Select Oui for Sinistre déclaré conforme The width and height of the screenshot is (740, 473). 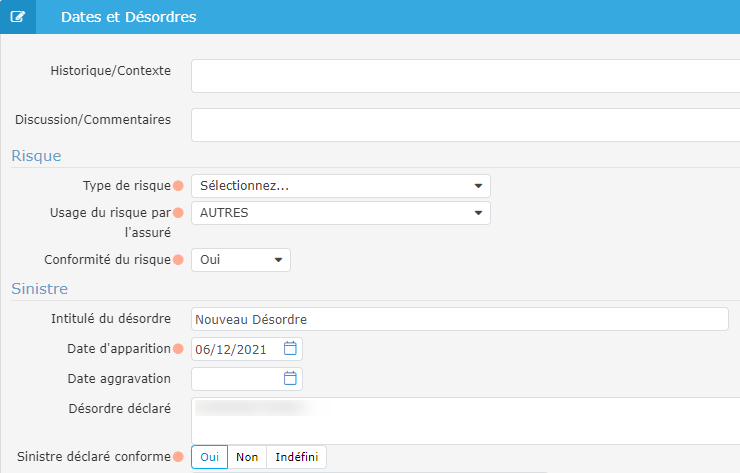[x=209, y=457]
